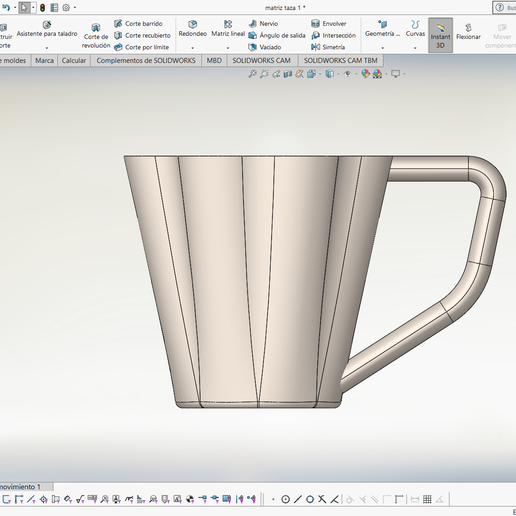Open the Apply Scene color sphere icon
Screen dimensions: 516x516
(377, 74)
